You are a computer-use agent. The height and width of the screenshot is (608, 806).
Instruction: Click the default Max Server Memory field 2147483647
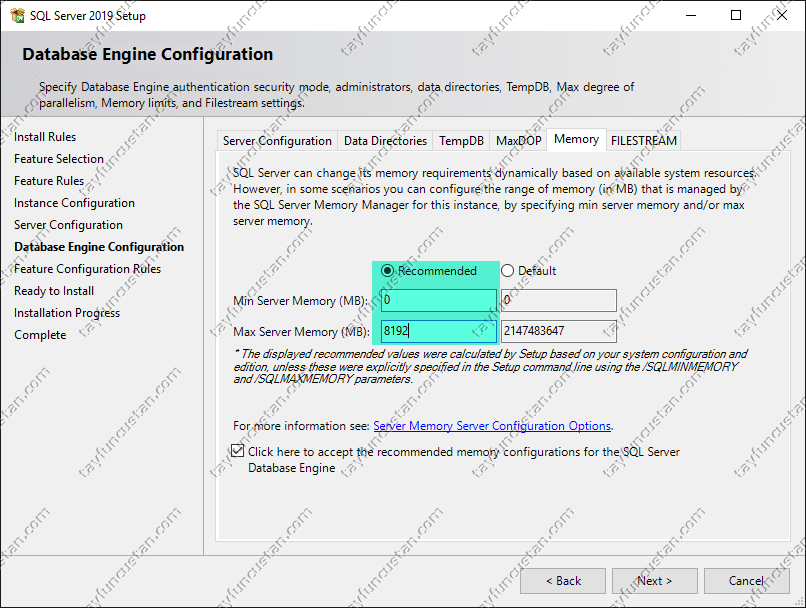point(559,331)
